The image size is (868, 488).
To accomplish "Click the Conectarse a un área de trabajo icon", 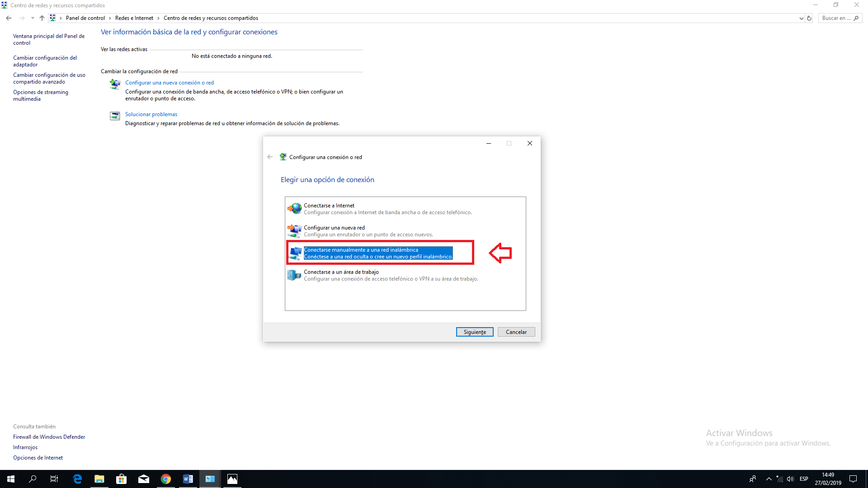I will point(294,275).
